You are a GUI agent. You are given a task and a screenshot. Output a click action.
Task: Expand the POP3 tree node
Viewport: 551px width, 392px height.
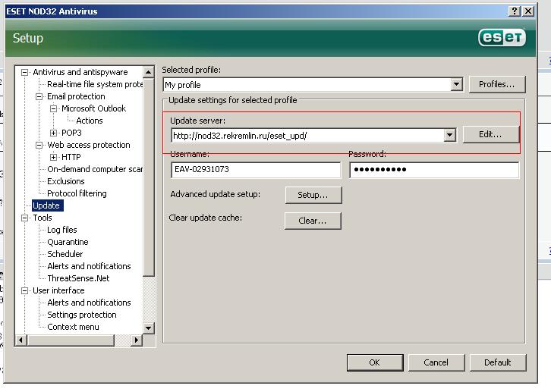click(x=53, y=133)
